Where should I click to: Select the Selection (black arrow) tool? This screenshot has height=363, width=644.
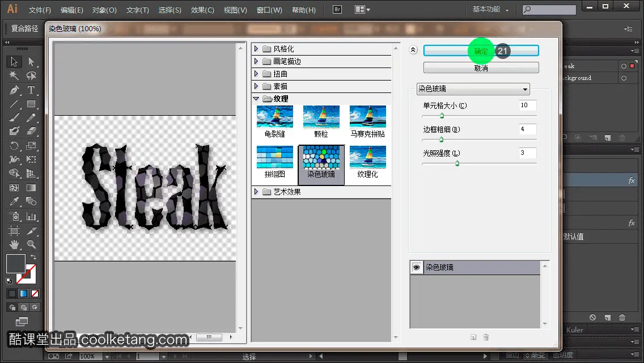click(x=14, y=62)
